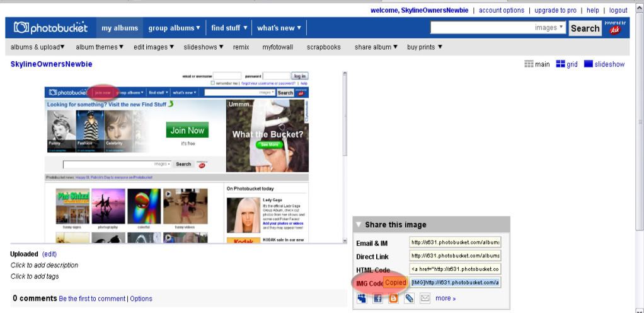The height and width of the screenshot is (313, 644).
Task: Collapse the Share this image panel
Action: (x=359, y=225)
